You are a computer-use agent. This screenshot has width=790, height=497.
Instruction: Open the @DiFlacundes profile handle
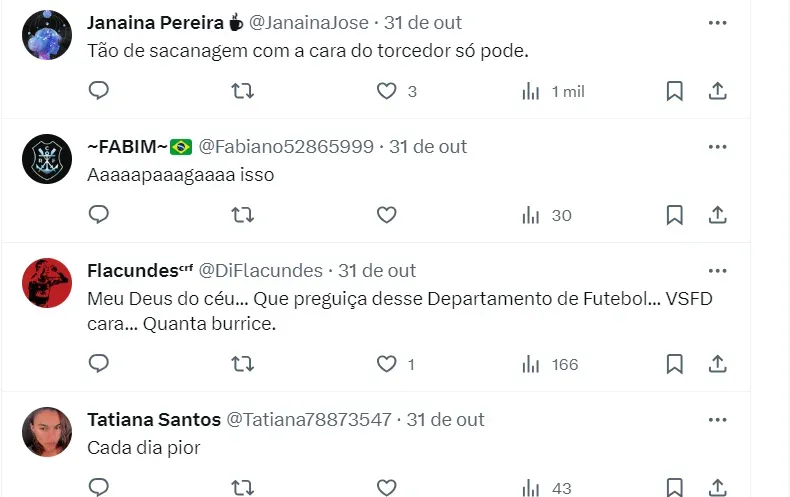[261, 270]
